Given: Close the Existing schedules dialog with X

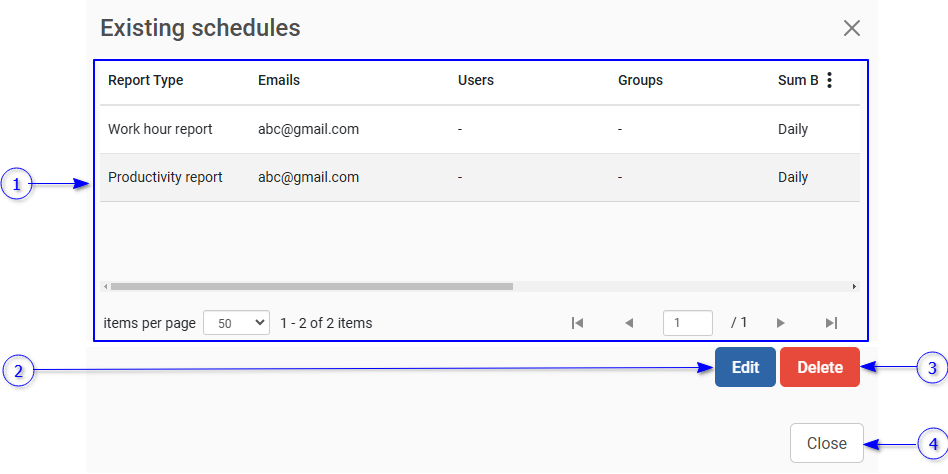Looking at the screenshot, I should tap(852, 28).
